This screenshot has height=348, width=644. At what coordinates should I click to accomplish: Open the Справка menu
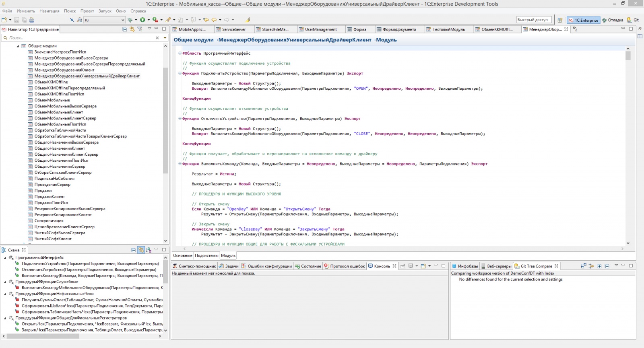point(138,11)
